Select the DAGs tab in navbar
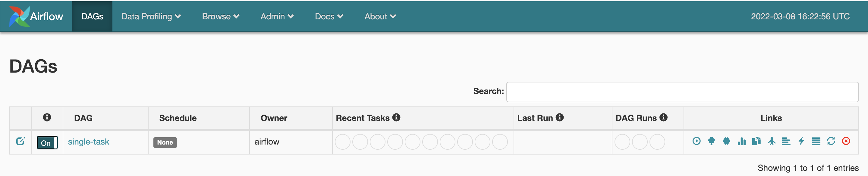 pos(92,17)
